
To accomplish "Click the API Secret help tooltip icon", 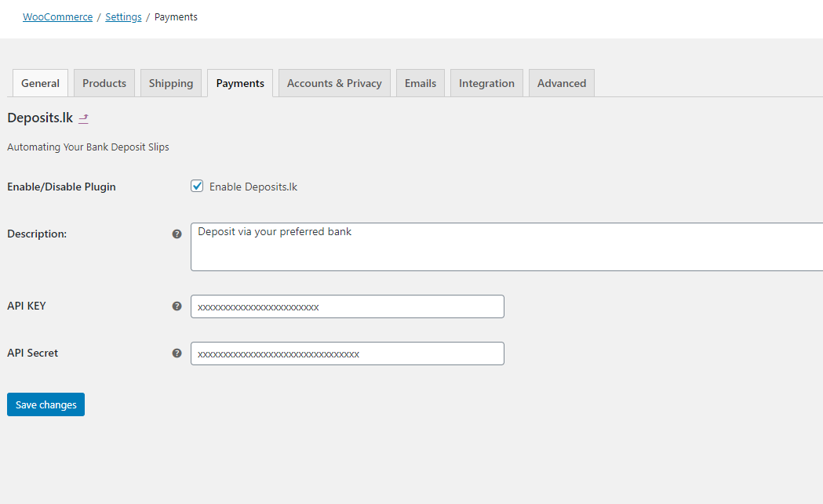I will click(177, 353).
